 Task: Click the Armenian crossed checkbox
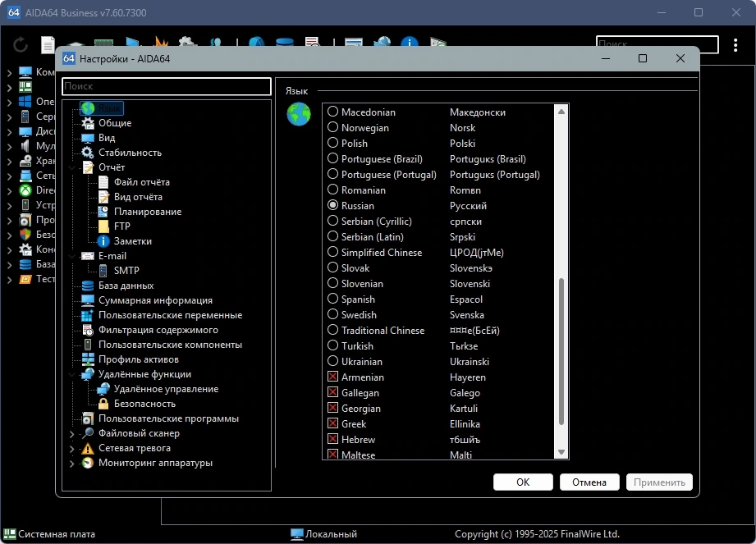coord(332,377)
